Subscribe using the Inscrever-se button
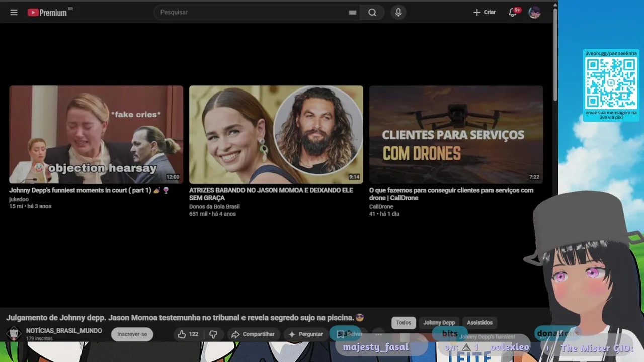644x362 pixels. point(132,334)
